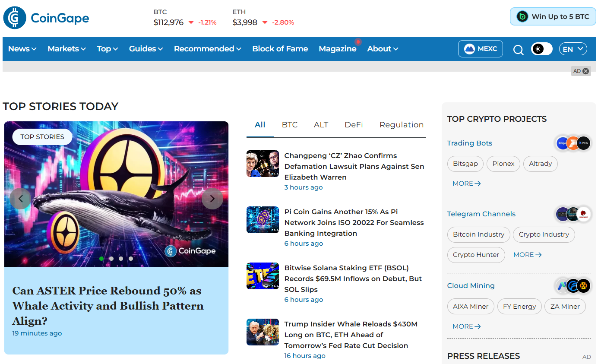Click the Trump whale article thumbnail

click(x=263, y=332)
